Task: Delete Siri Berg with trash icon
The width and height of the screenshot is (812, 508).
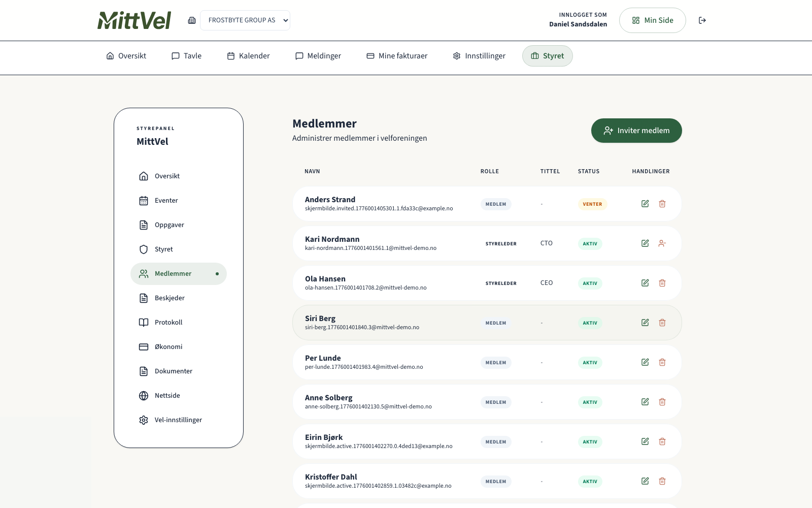Action: (x=662, y=323)
